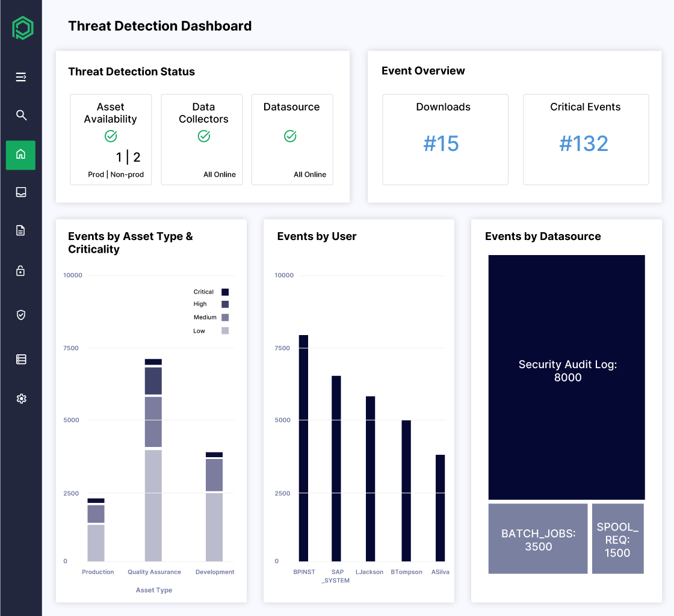Click the server logs sidebar icon
The width and height of the screenshot is (674, 616).
(x=20, y=359)
